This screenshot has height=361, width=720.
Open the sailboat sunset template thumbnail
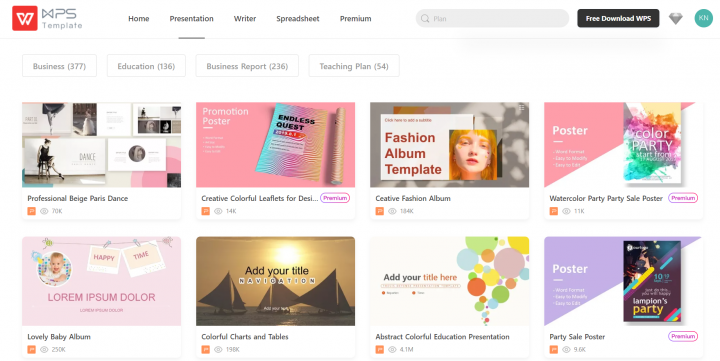point(276,281)
